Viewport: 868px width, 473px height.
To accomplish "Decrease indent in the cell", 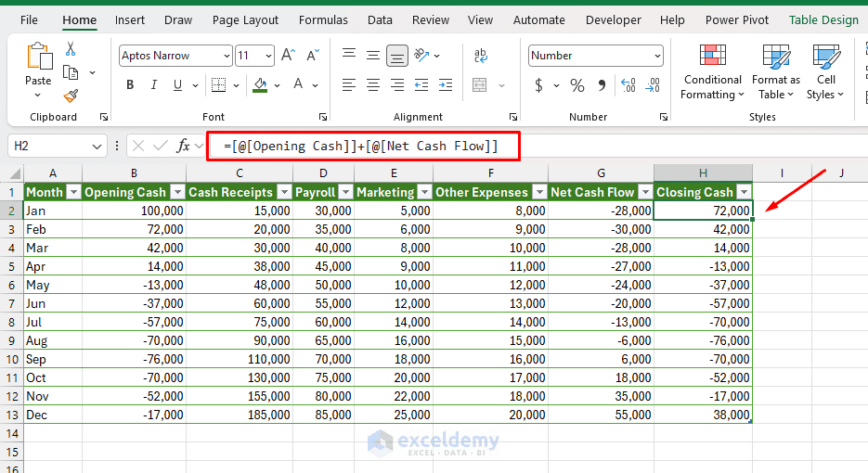I will point(421,85).
